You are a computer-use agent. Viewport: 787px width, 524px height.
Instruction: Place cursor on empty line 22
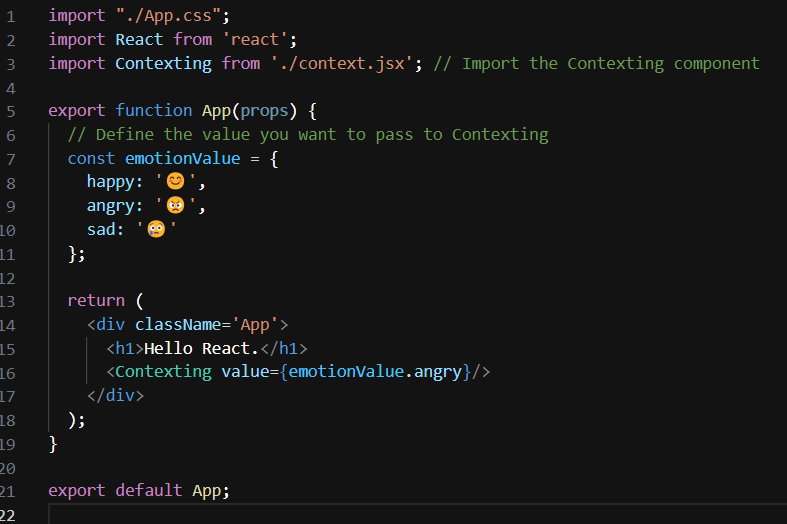tap(300, 514)
